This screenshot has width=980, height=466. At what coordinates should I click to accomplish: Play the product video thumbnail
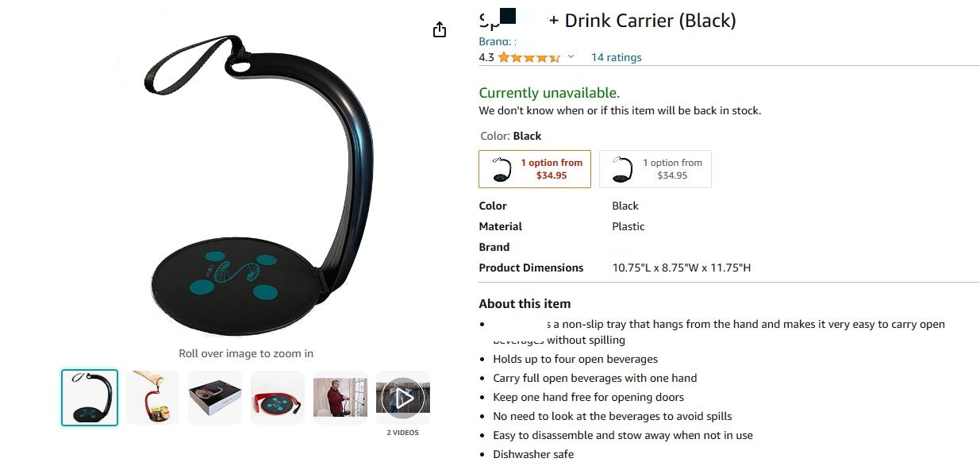(x=403, y=398)
